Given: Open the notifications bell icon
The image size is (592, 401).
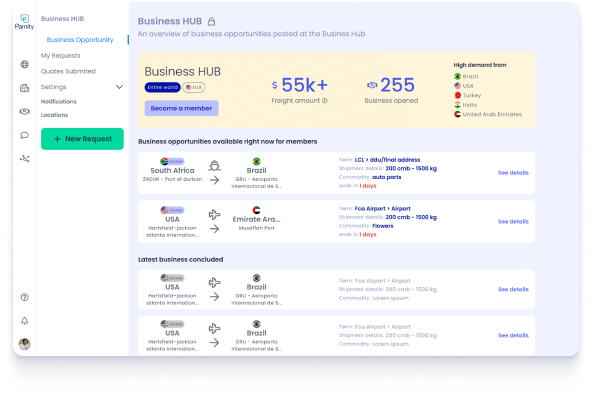Looking at the screenshot, I should 25,321.
